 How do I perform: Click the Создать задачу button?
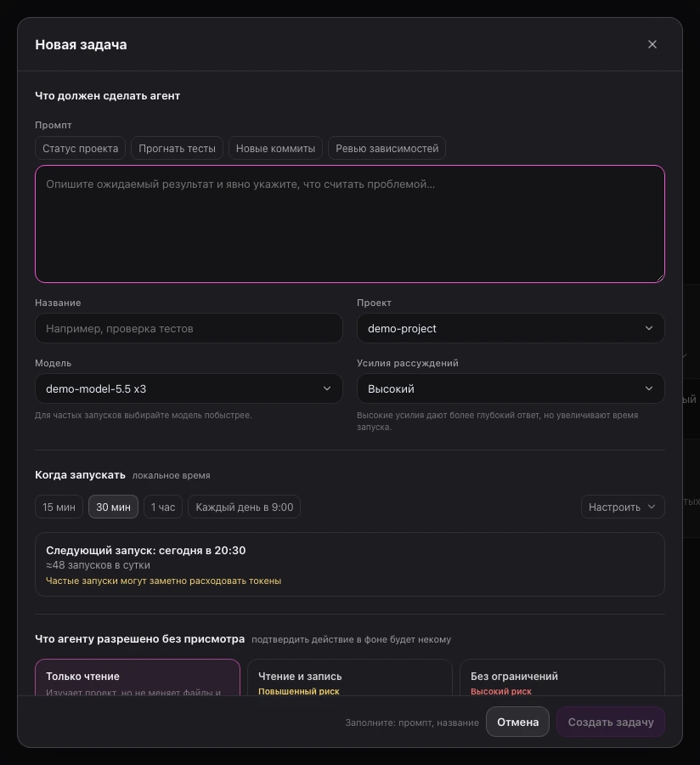coord(611,722)
